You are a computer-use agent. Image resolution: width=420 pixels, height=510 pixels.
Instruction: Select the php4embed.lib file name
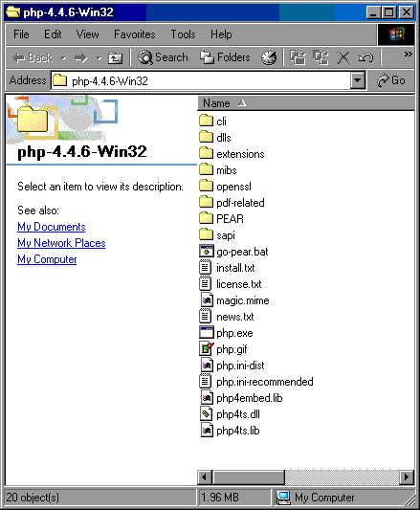tap(250, 398)
